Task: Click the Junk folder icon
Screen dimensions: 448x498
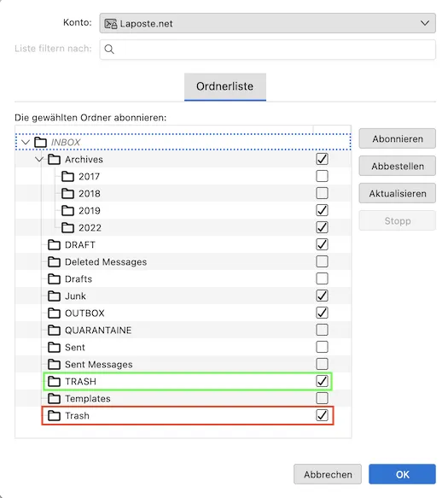Action: pos(54,296)
